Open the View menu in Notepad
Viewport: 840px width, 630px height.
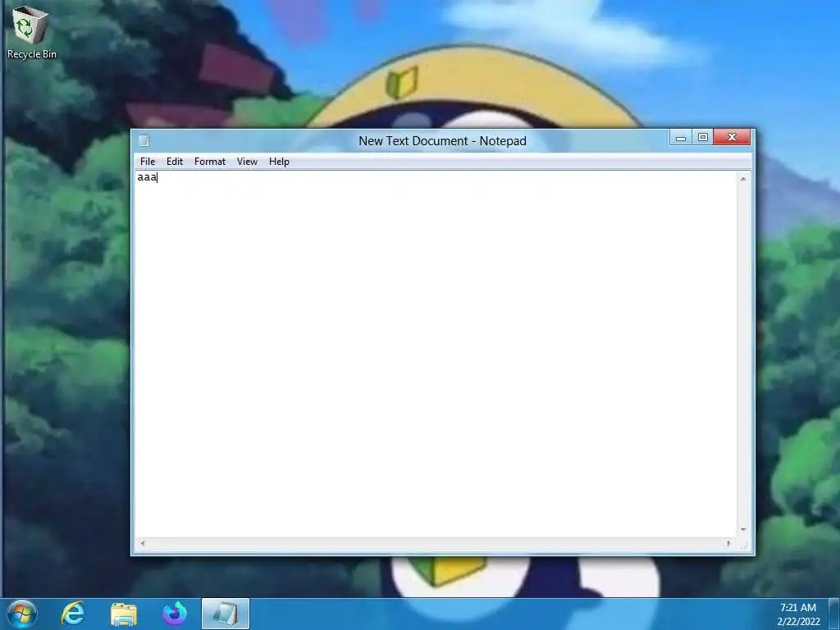click(247, 162)
